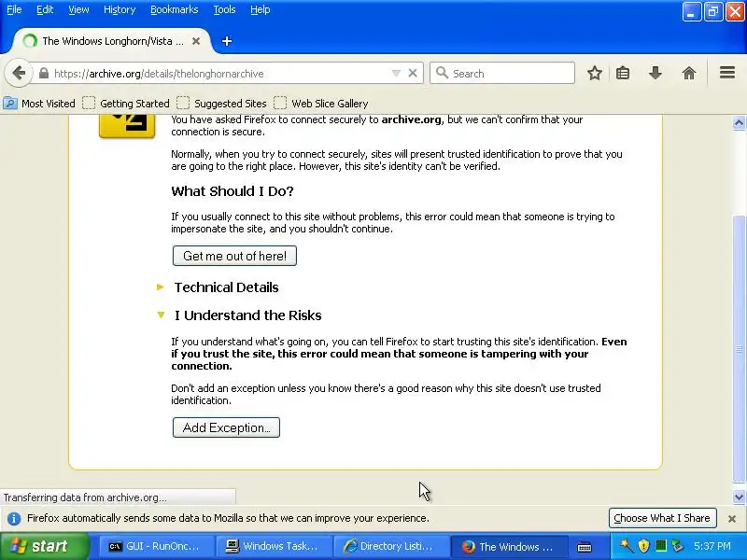The width and height of the screenshot is (747, 560).
Task: Dismiss the Mozilla data notification bar
Action: pyautogui.click(x=732, y=519)
